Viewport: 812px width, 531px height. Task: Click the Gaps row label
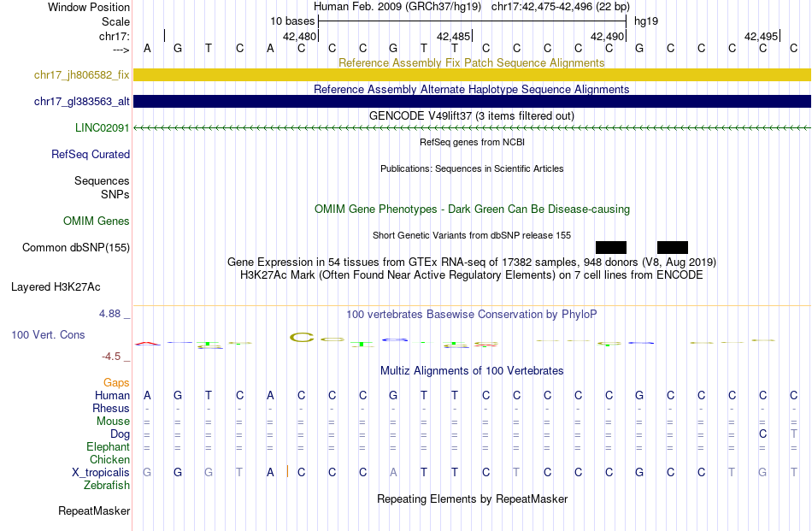116,382
